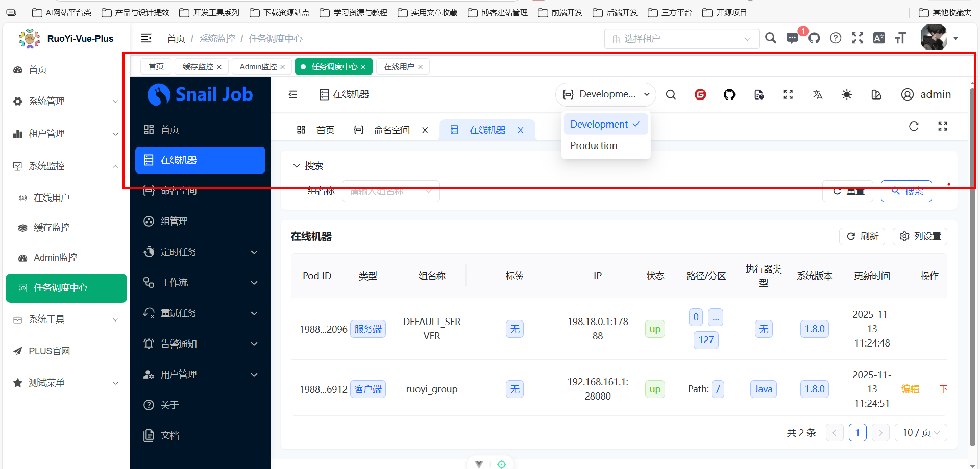Toggle the light/dark theme sun icon
This screenshot has width=980, height=469.
(x=847, y=94)
